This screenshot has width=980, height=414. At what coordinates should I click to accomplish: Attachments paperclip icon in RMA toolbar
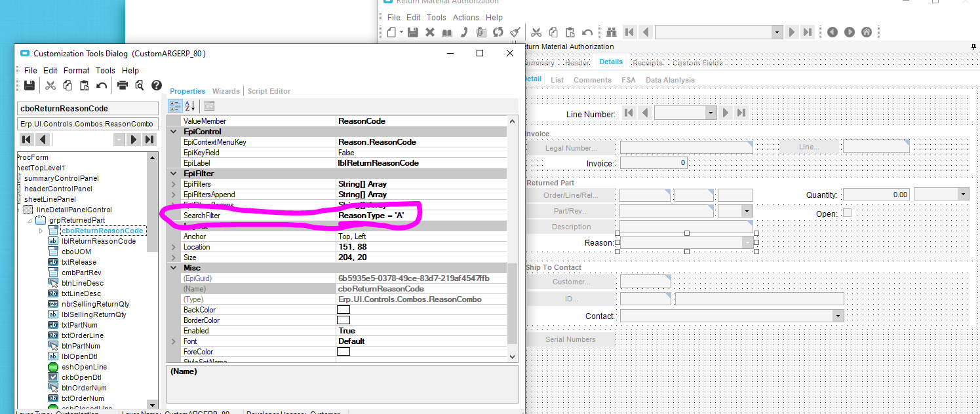tap(481, 32)
